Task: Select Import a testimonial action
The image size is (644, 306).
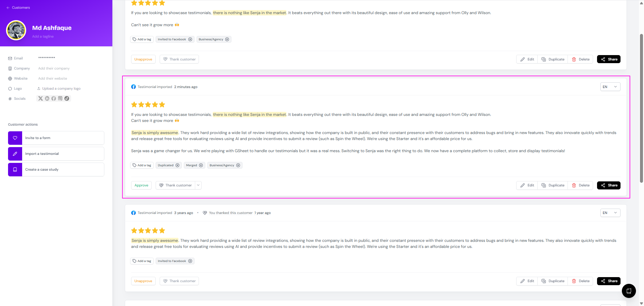Action: coord(56,154)
